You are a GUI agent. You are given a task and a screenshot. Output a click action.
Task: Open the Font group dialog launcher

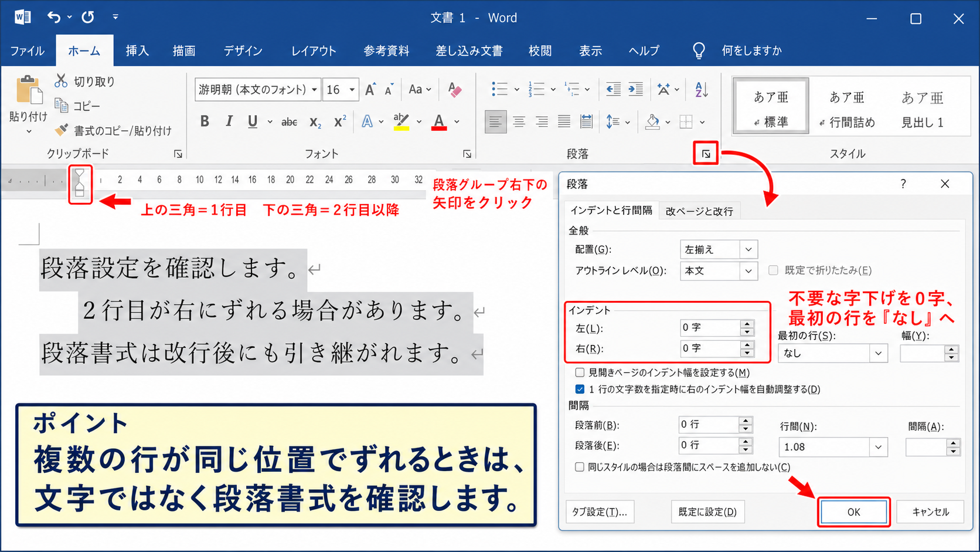click(x=467, y=154)
